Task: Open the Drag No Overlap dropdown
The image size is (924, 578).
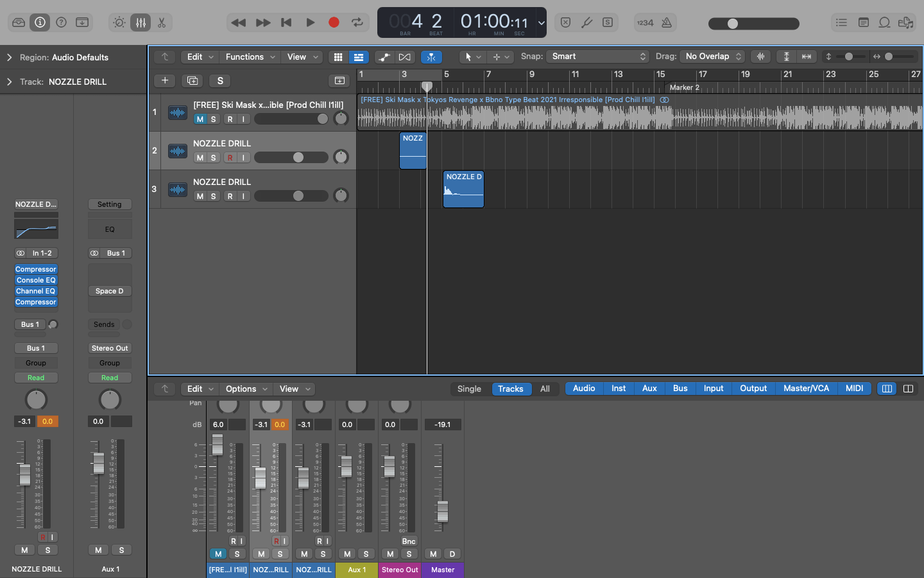Action: pyautogui.click(x=712, y=57)
